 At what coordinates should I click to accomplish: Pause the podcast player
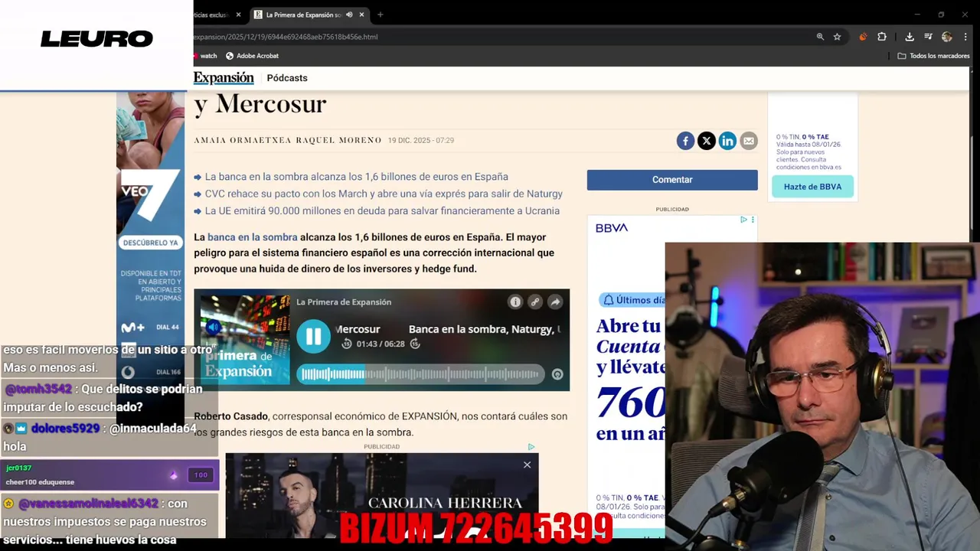click(x=313, y=337)
